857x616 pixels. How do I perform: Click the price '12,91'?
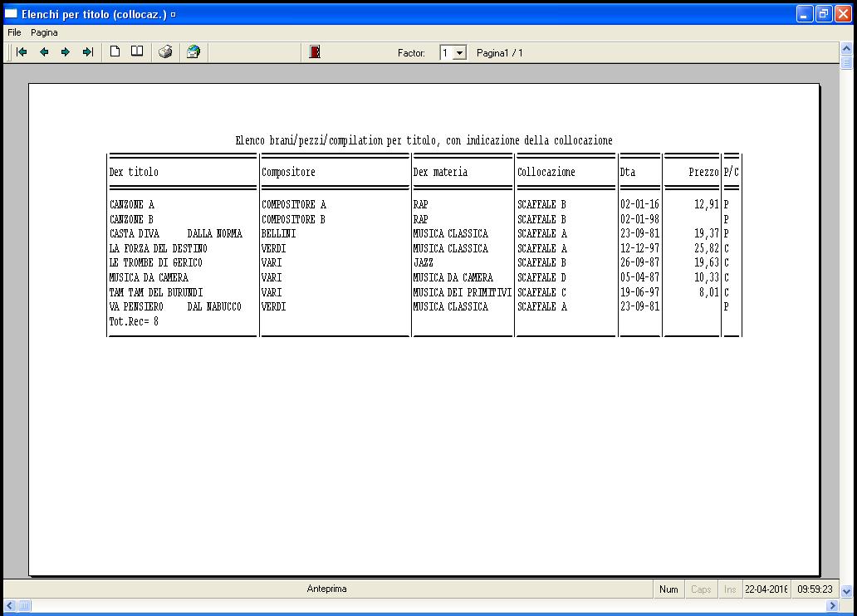[x=707, y=204]
